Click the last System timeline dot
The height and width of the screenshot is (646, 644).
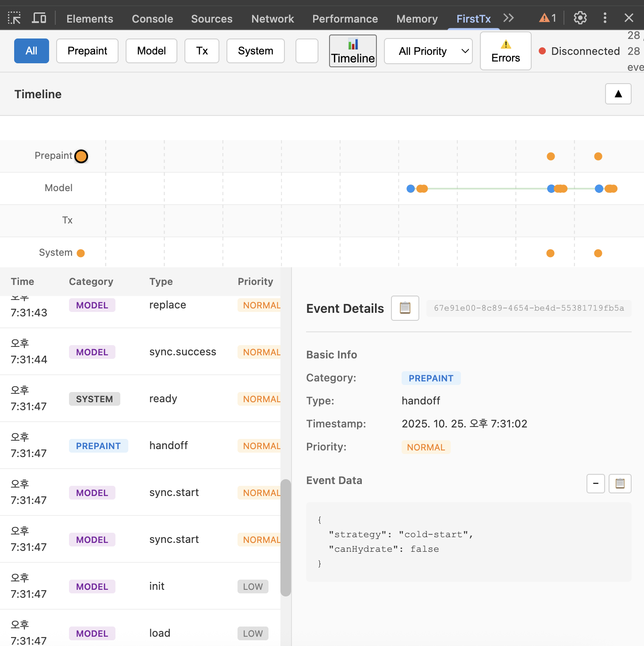pos(598,253)
